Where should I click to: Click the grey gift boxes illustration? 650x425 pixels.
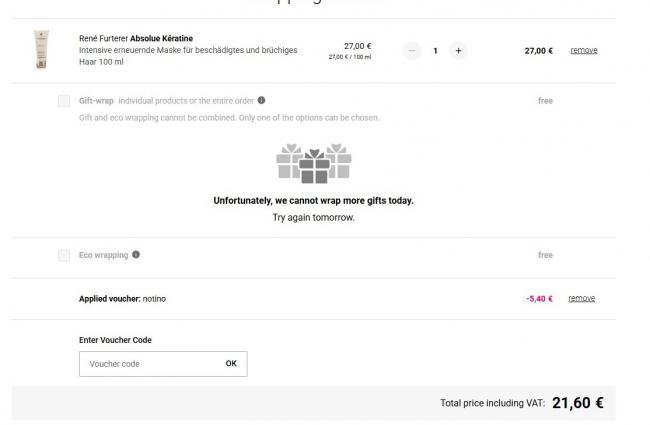(x=313, y=164)
